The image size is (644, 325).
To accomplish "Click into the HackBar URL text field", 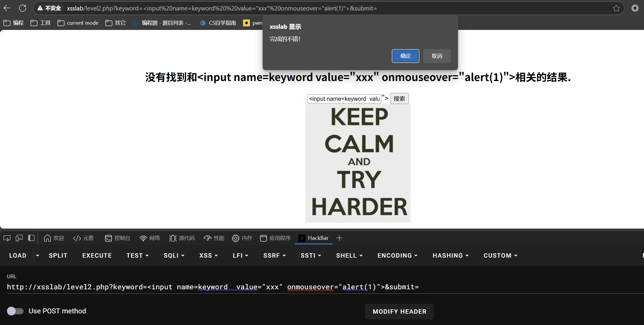I will point(325,287).
